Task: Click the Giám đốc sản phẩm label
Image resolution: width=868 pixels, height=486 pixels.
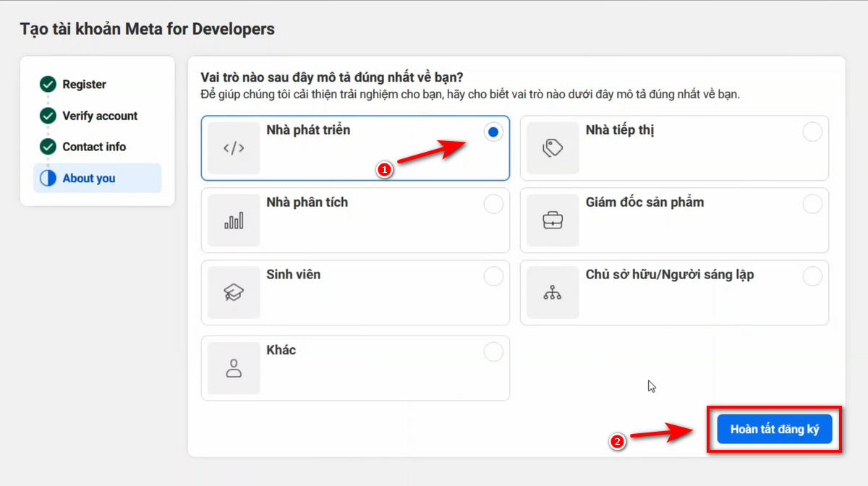Action: 644,202
